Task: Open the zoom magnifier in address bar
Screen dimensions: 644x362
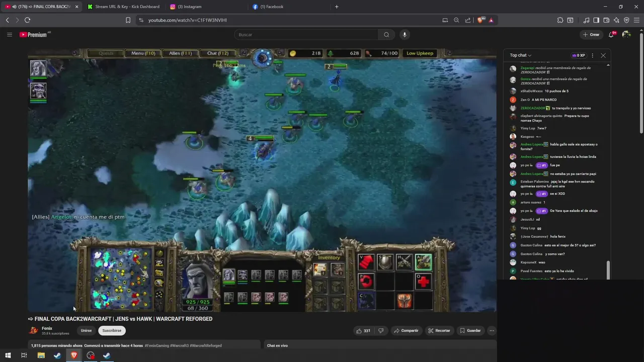Action: click(456, 20)
